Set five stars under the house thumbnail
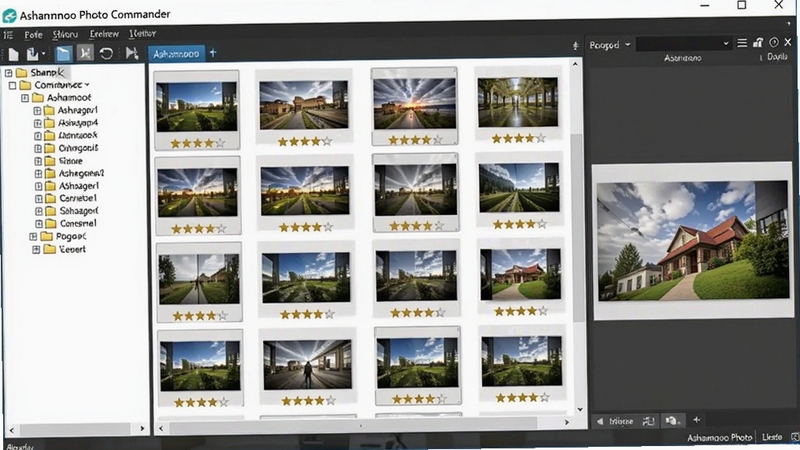The height and width of the screenshot is (450, 800). point(542,310)
